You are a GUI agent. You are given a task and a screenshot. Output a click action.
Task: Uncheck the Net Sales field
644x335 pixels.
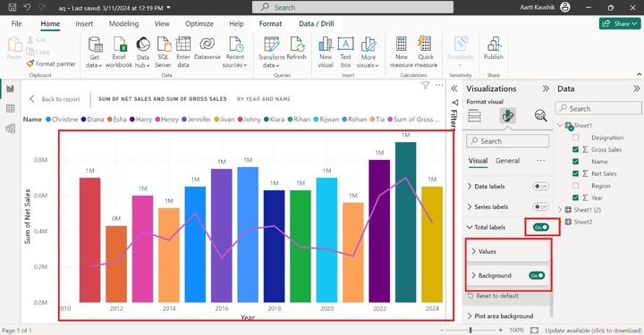pyautogui.click(x=575, y=173)
